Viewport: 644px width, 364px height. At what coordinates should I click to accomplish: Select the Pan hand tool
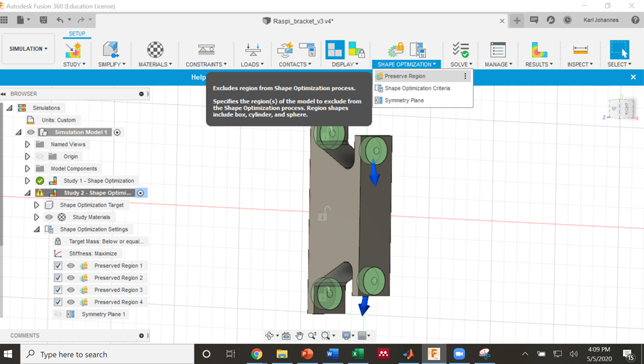(299, 336)
